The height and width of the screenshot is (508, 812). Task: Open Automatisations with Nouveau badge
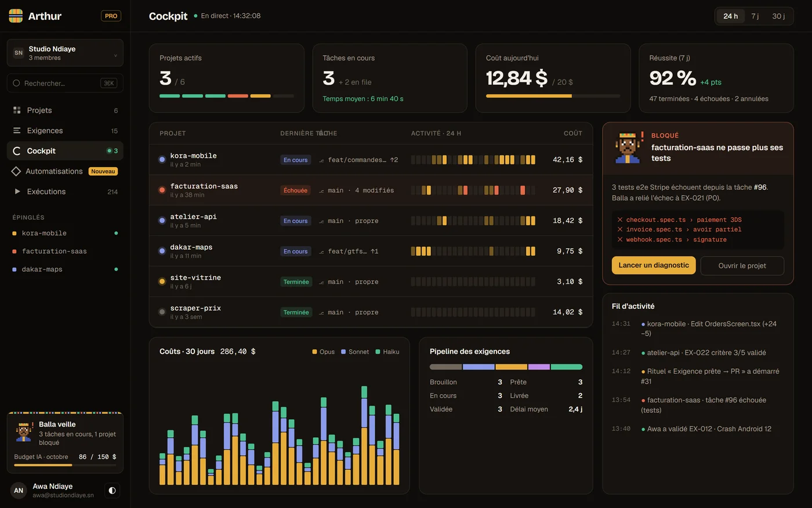[x=65, y=171]
